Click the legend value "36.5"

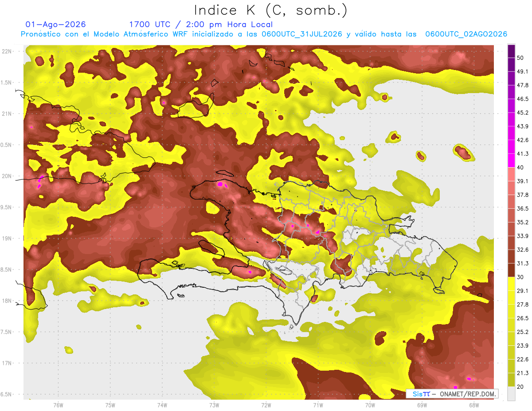pos(523,208)
